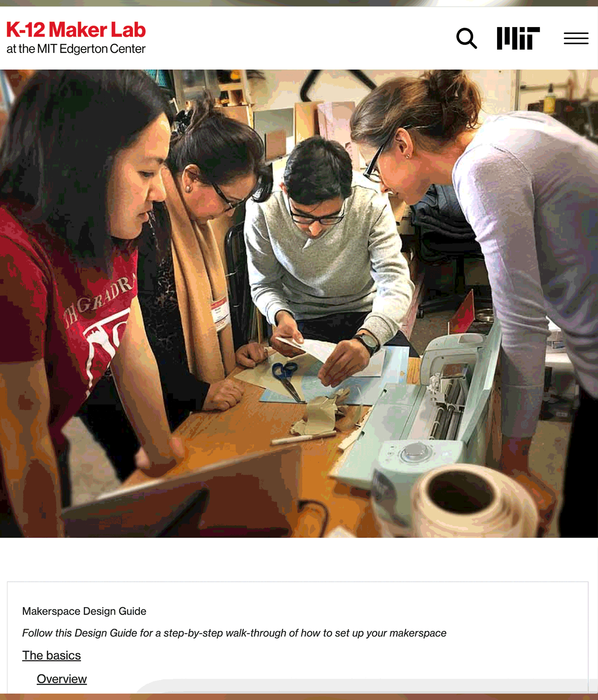The height and width of the screenshot is (700, 598).
Task: Click the 'at the MIT Edgerton Center' subtitle
Action: (x=76, y=49)
